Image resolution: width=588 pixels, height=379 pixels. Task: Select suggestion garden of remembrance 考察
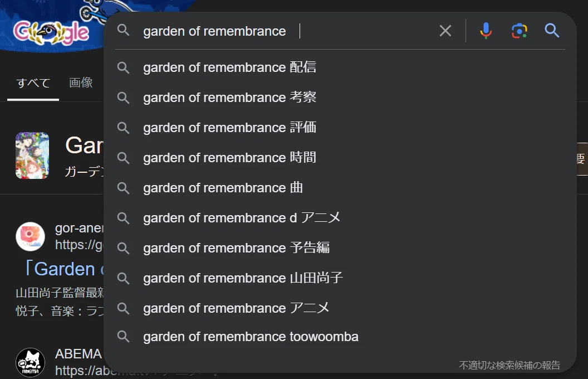point(340,98)
